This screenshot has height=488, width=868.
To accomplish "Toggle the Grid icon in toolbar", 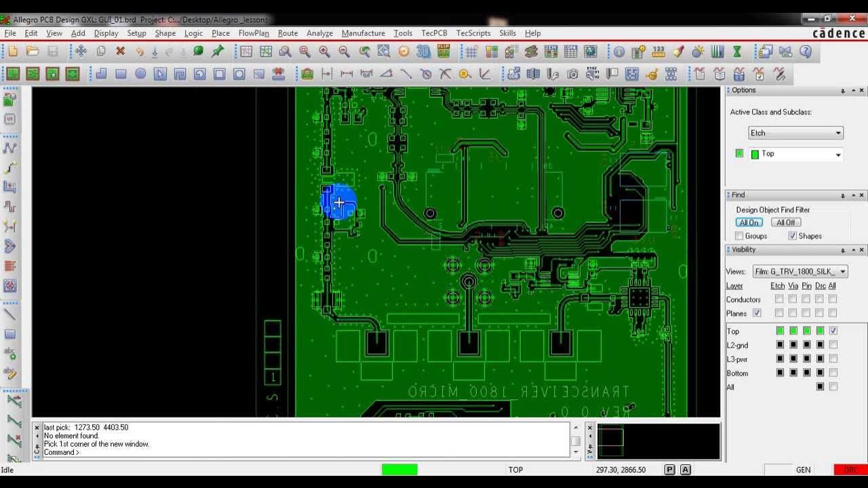I will 471,52.
